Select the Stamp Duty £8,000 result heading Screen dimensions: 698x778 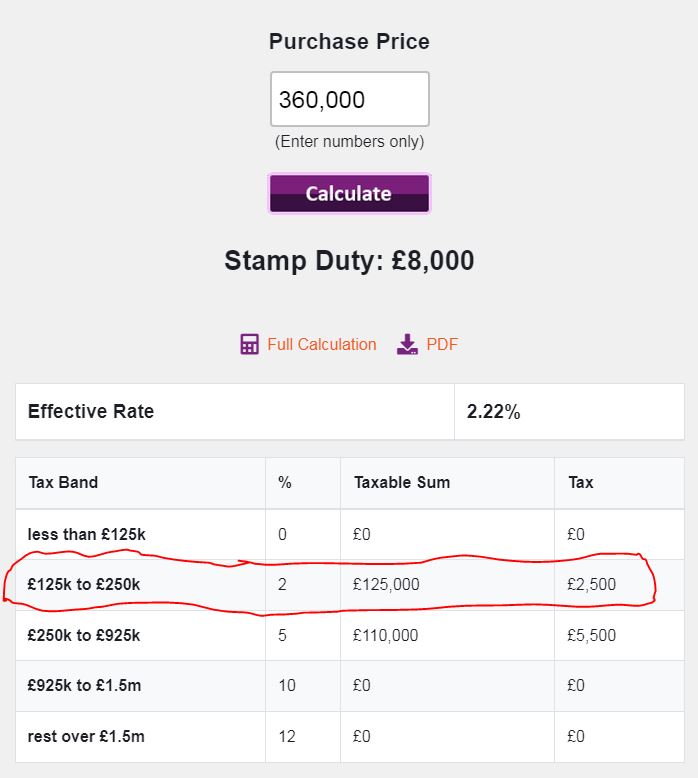(x=349, y=260)
